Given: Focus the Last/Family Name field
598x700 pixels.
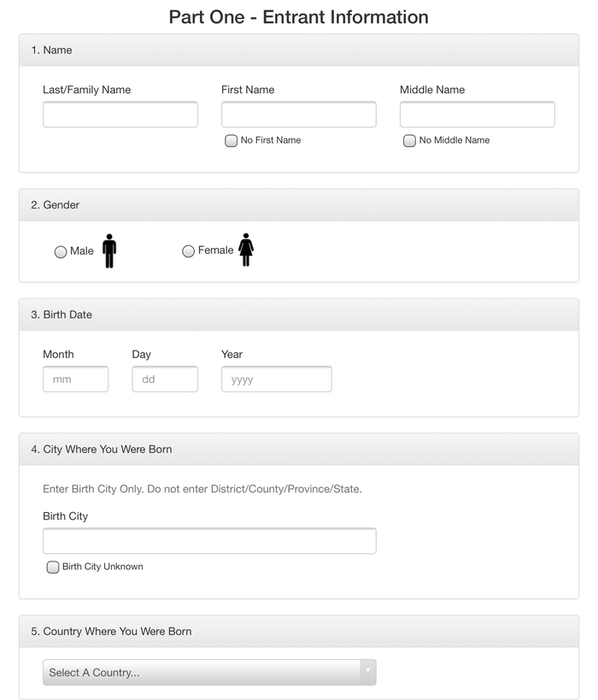Looking at the screenshot, I should click(120, 115).
